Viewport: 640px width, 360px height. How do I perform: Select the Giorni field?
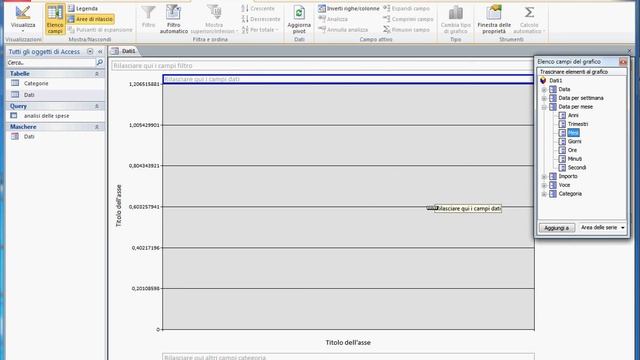coord(574,142)
